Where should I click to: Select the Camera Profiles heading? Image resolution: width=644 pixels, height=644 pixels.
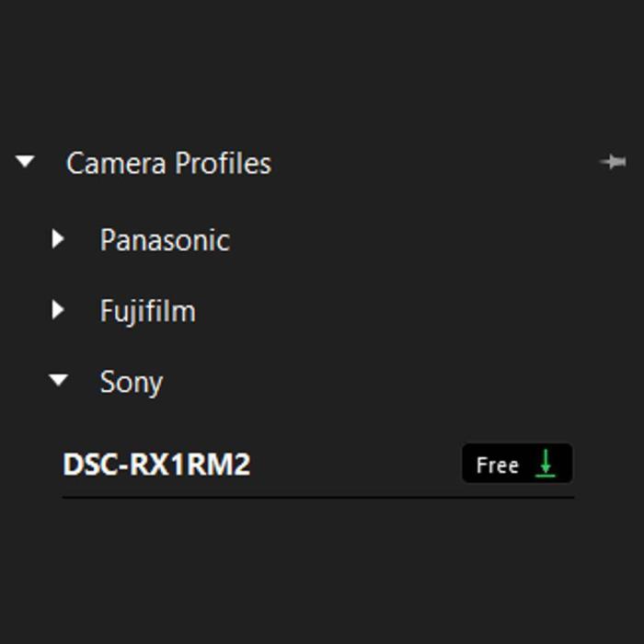pyautogui.click(x=168, y=164)
